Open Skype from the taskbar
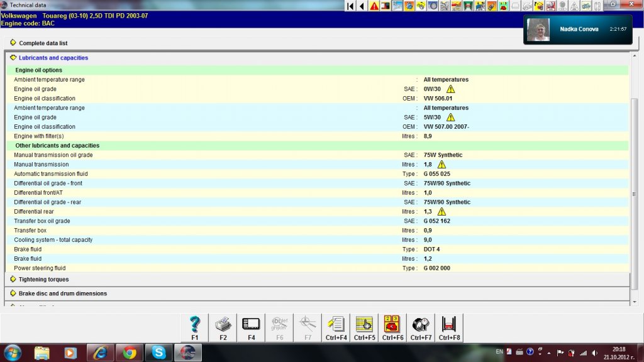Viewport: 644px width, 362px height. tap(159, 352)
